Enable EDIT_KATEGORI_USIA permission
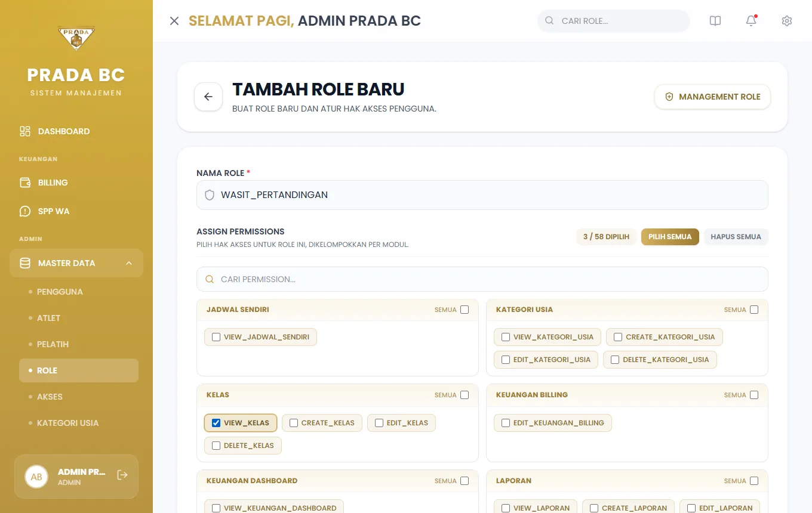This screenshot has width=812, height=513. click(506, 360)
